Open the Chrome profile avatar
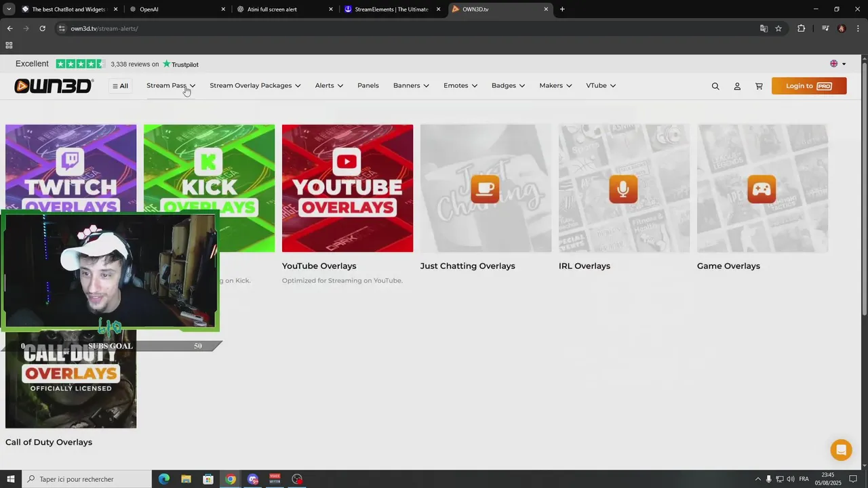 pos(842,28)
